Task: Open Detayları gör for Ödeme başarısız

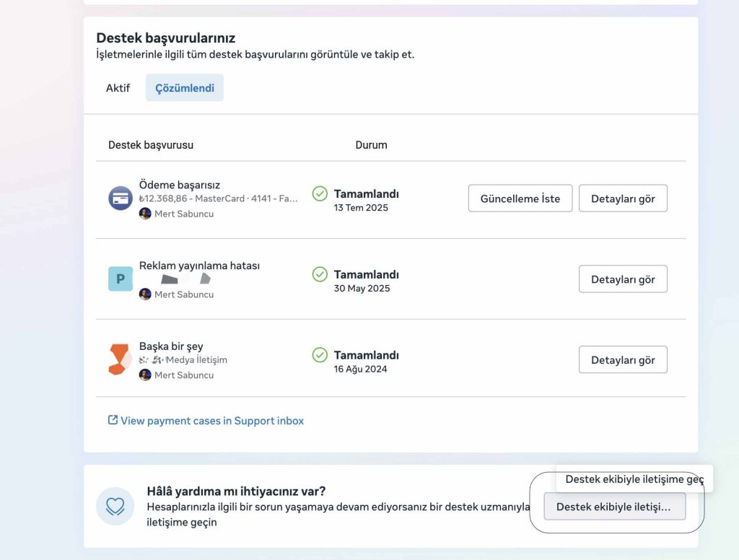Action: coord(623,198)
